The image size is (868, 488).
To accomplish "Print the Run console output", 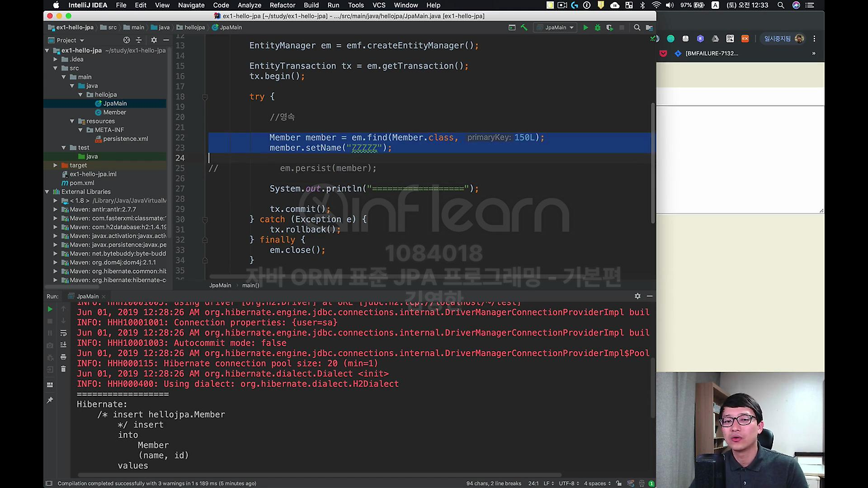I will tap(63, 357).
